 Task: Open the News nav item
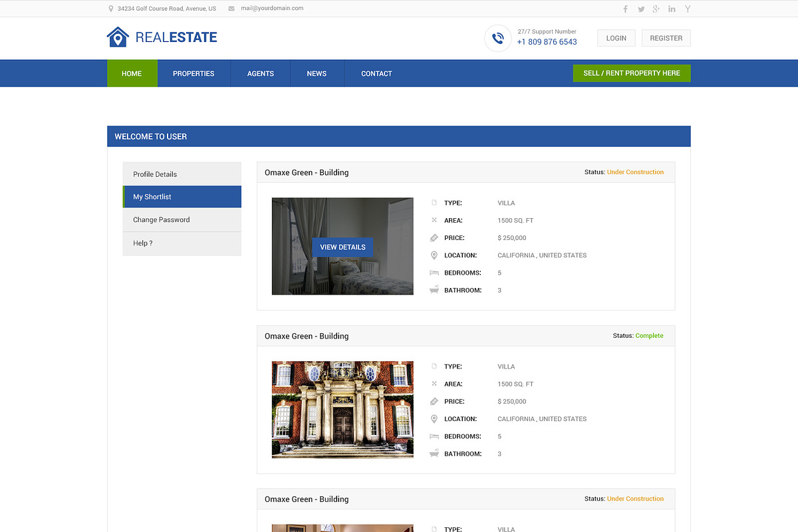(317, 73)
